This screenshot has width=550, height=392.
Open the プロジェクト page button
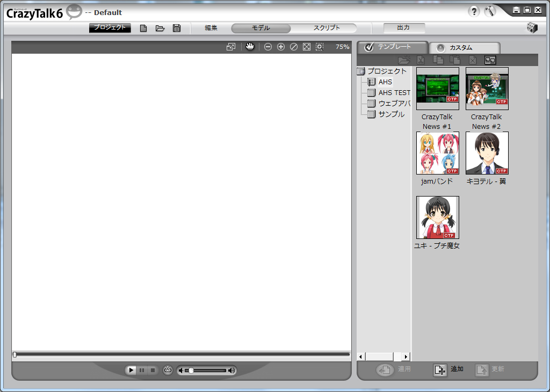(110, 28)
